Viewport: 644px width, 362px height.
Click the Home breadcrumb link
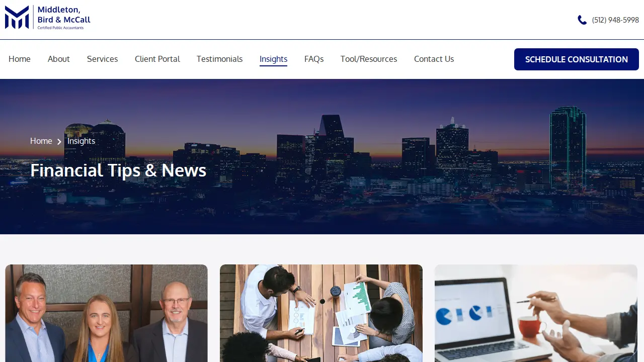click(x=41, y=141)
